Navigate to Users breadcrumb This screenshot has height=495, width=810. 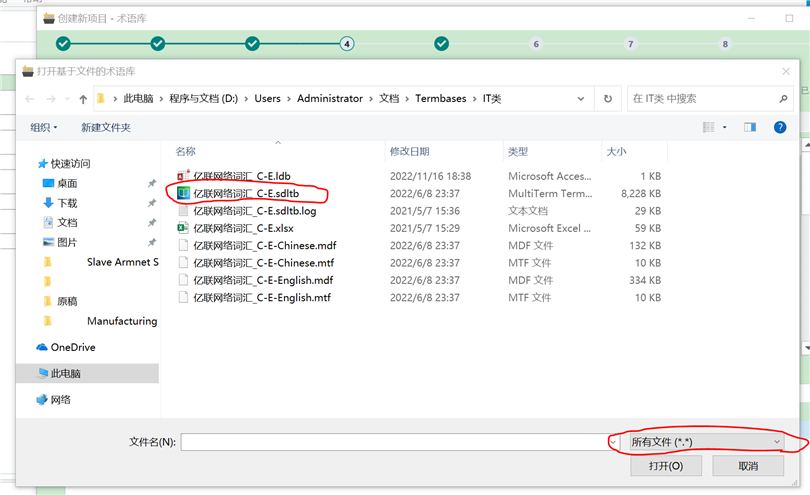click(267, 99)
